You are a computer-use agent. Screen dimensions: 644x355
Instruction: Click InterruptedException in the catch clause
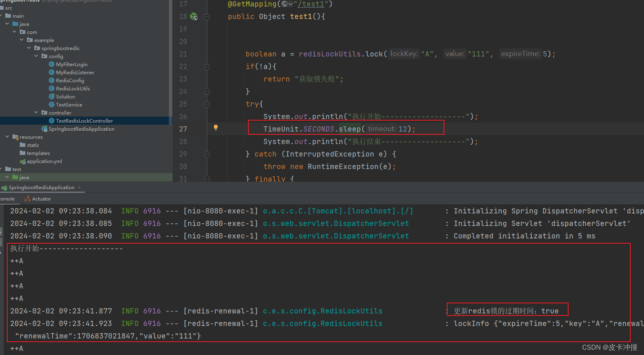tap(330, 154)
